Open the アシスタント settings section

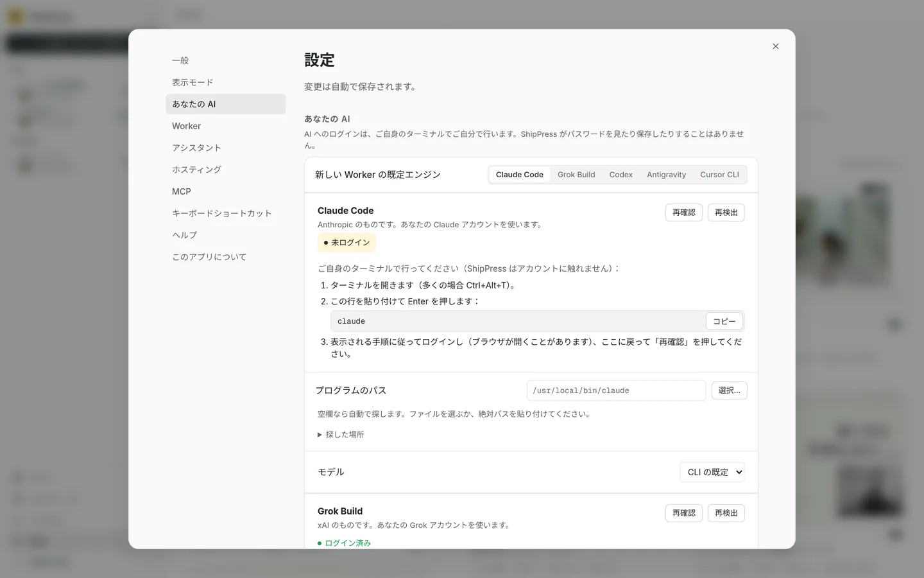(225, 148)
